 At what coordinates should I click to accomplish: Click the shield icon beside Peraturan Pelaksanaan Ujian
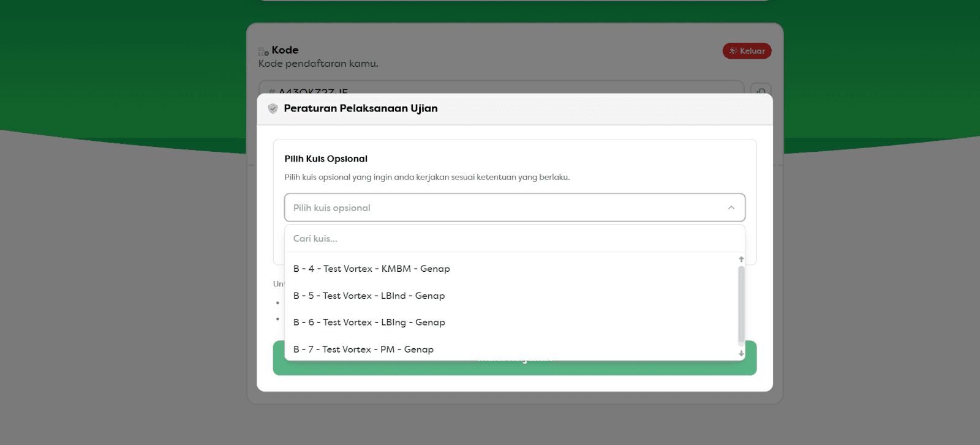coord(273,108)
